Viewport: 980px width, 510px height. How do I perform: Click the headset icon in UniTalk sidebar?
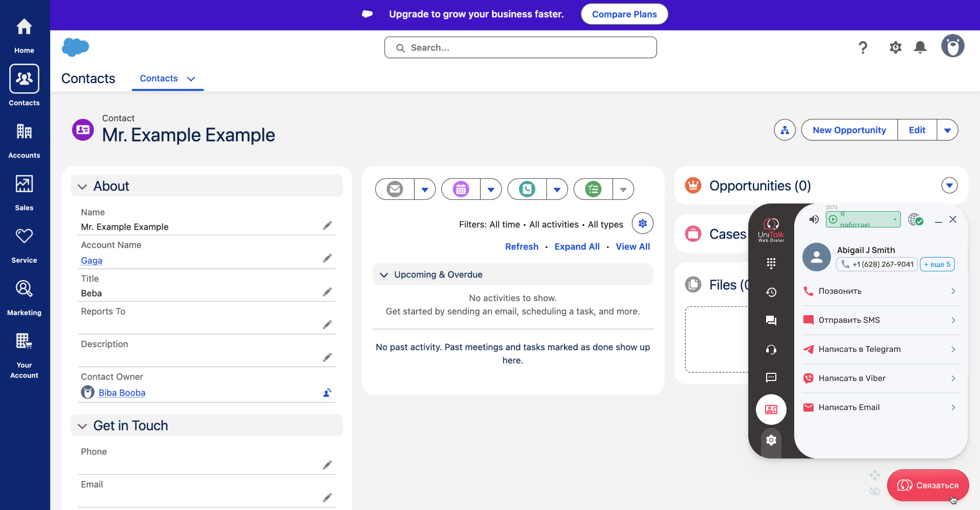(771, 349)
